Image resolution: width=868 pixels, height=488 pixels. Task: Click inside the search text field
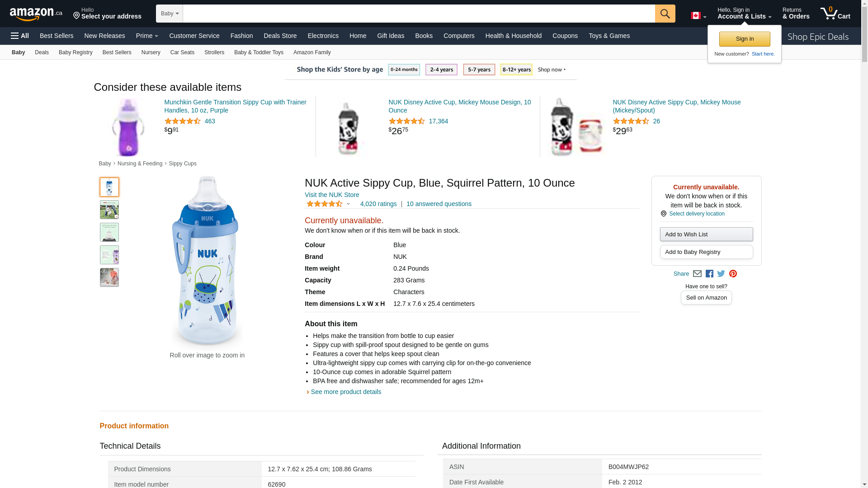click(419, 14)
